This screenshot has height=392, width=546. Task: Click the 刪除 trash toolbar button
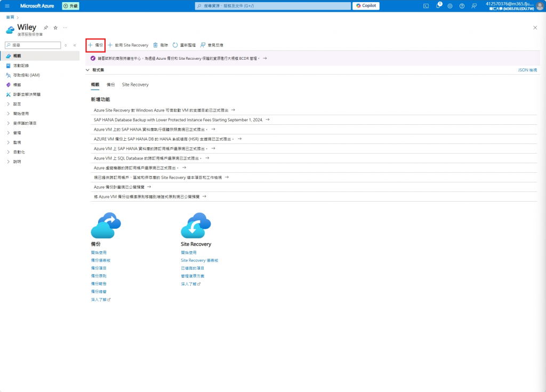coord(160,45)
